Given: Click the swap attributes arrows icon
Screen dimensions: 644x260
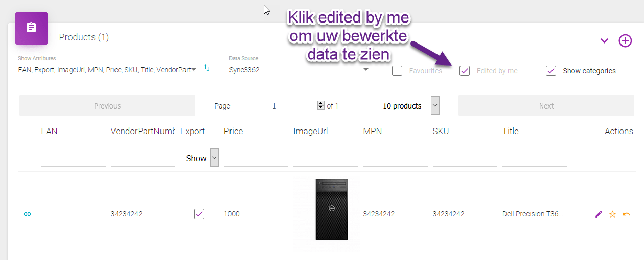Looking at the screenshot, I should click(x=207, y=68).
